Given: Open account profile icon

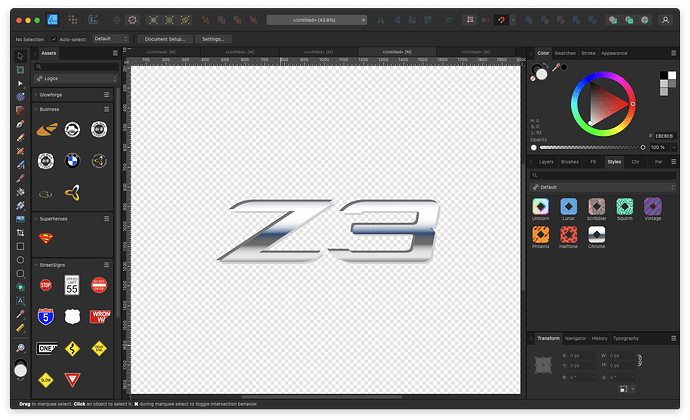Looking at the screenshot, I should (x=665, y=20).
